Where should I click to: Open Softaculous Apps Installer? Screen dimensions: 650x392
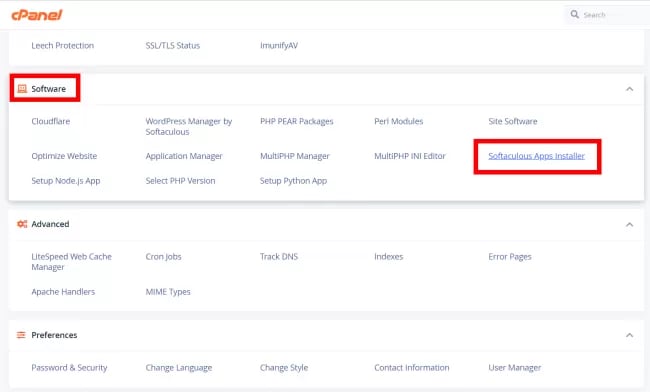coord(536,156)
